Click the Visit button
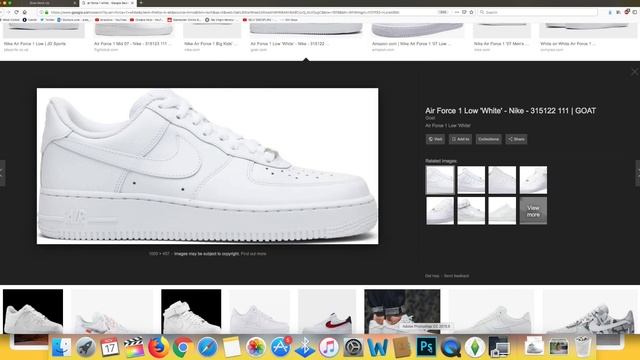640x360 pixels. click(x=435, y=139)
